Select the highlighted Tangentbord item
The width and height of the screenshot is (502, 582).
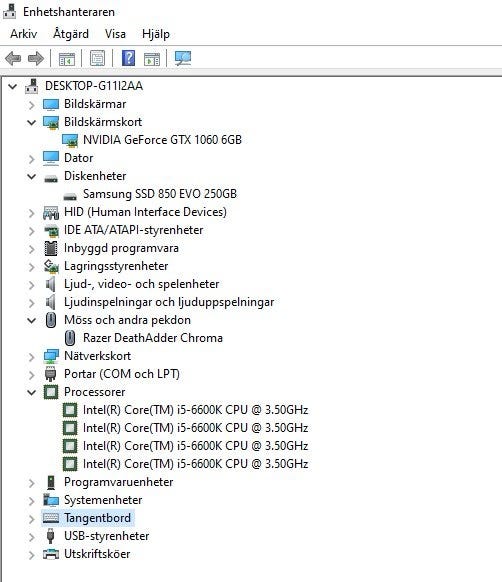click(97, 518)
